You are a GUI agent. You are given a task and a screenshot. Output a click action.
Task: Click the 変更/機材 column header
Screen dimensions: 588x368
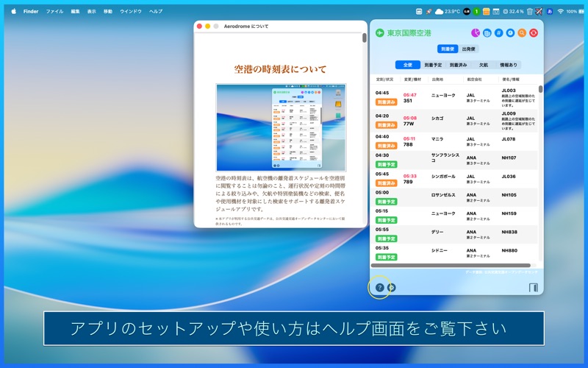point(412,79)
